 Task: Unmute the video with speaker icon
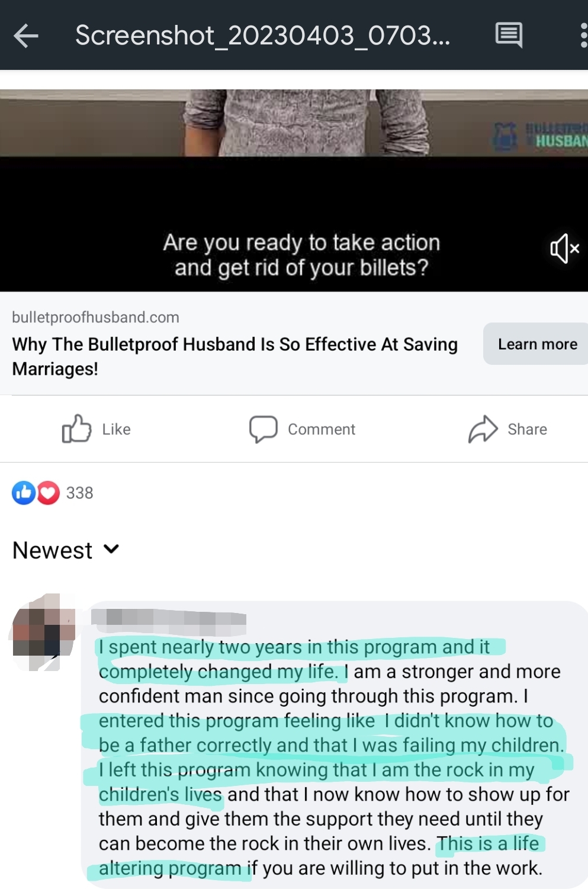pyautogui.click(x=564, y=248)
